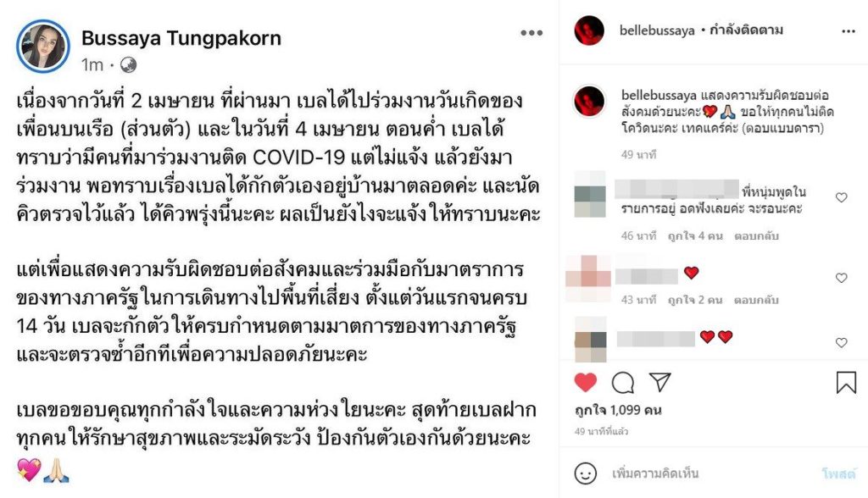Click the red heart like icon under the post
The image size is (868, 498).
(x=585, y=382)
